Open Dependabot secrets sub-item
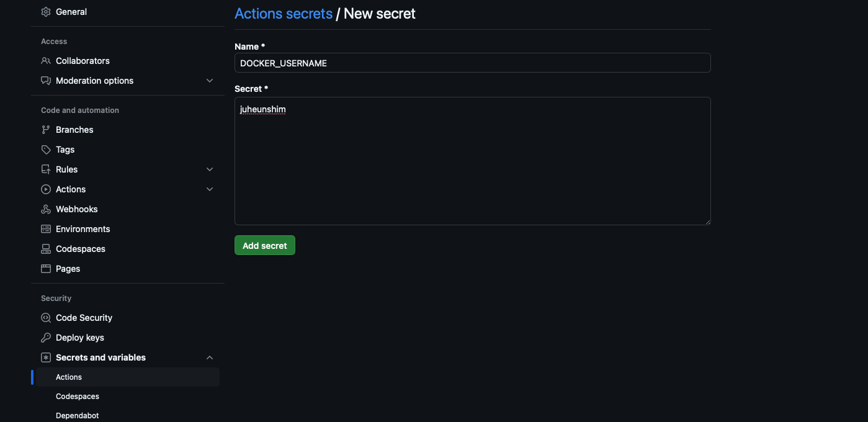The image size is (868, 422). pos(78,416)
